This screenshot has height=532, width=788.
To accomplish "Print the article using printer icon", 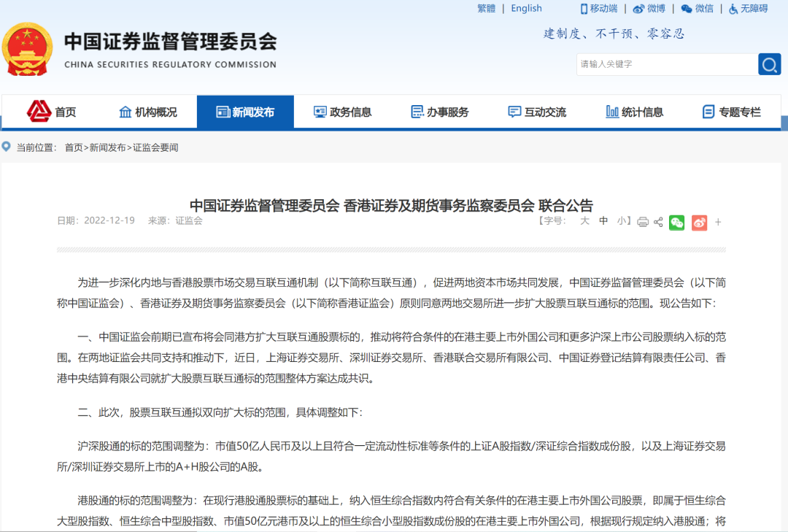I will tap(643, 222).
